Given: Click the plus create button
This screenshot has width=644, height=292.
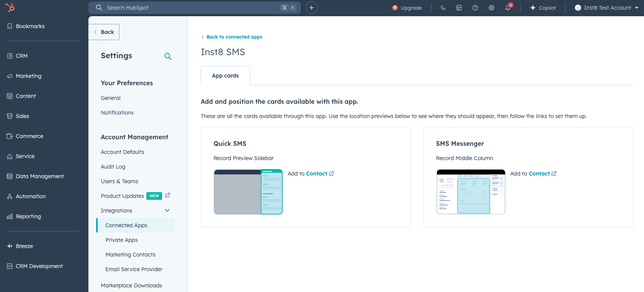Looking at the screenshot, I should 312,8.
